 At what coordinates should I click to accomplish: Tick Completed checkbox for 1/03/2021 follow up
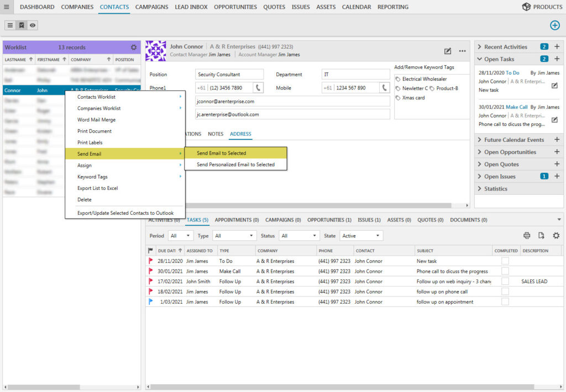[505, 302]
